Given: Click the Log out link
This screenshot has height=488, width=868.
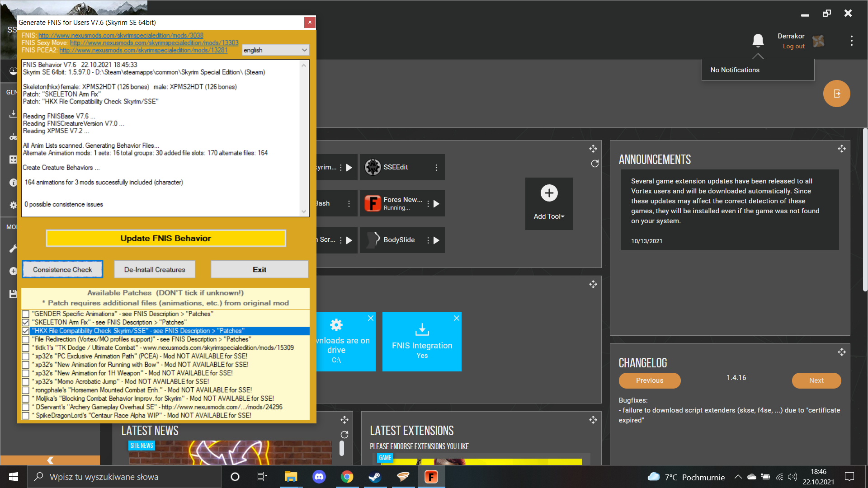Looking at the screenshot, I should [x=793, y=46].
